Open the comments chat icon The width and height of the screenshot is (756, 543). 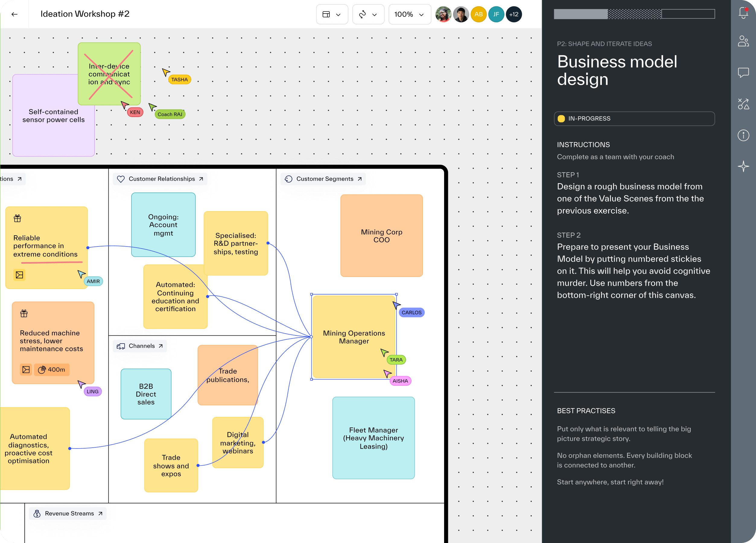click(x=743, y=73)
